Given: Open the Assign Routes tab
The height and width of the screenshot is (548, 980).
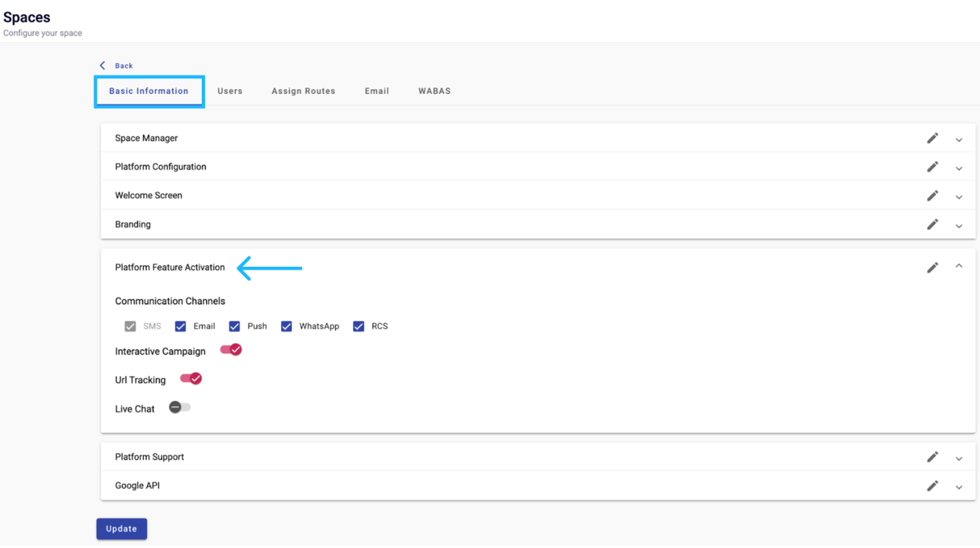Looking at the screenshot, I should [x=303, y=91].
